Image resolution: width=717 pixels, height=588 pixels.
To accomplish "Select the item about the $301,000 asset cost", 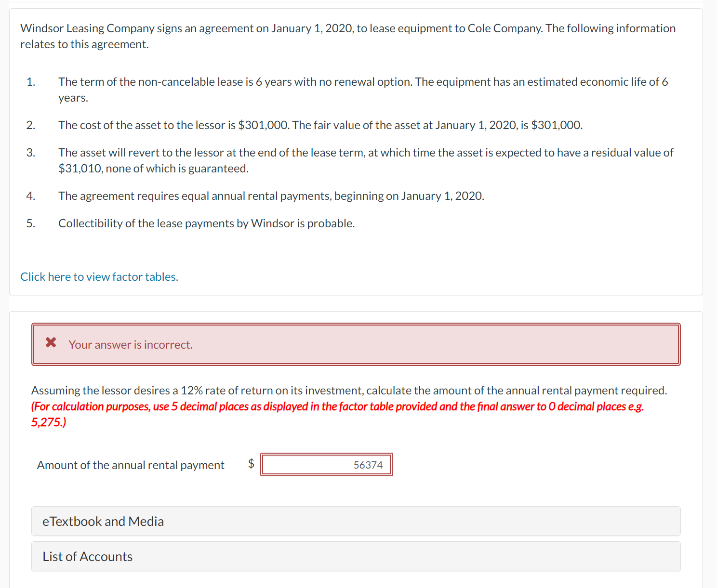I will [320, 125].
